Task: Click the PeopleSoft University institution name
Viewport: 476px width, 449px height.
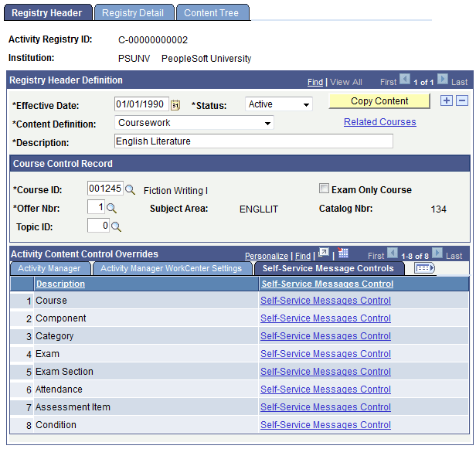Action: 206,58
